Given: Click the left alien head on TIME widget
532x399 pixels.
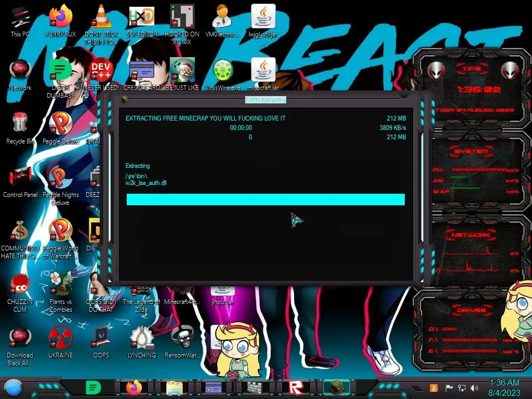Looking at the screenshot, I should pos(436,71).
